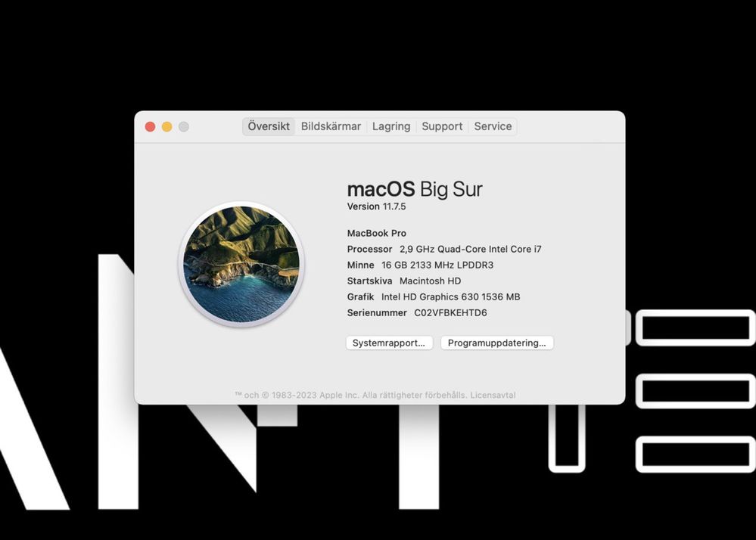
Task: Click the Startskiva label
Action: 369,281
